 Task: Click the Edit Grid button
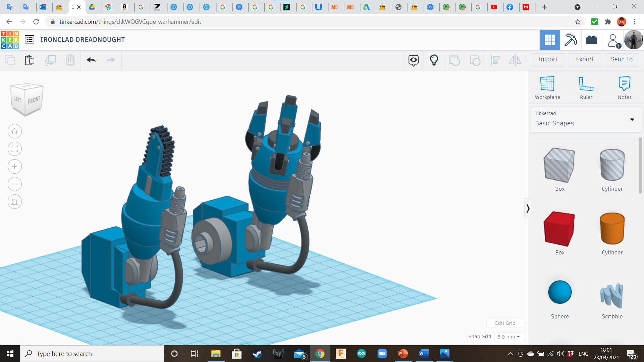(x=505, y=323)
